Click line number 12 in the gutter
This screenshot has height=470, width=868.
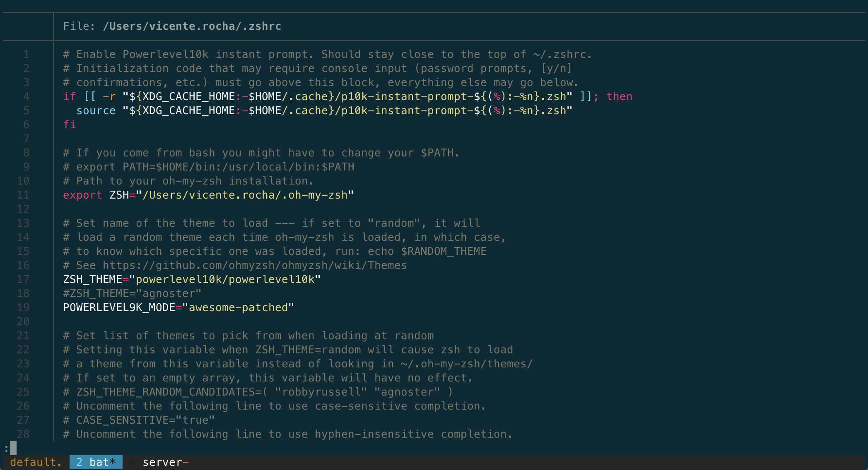[23, 209]
